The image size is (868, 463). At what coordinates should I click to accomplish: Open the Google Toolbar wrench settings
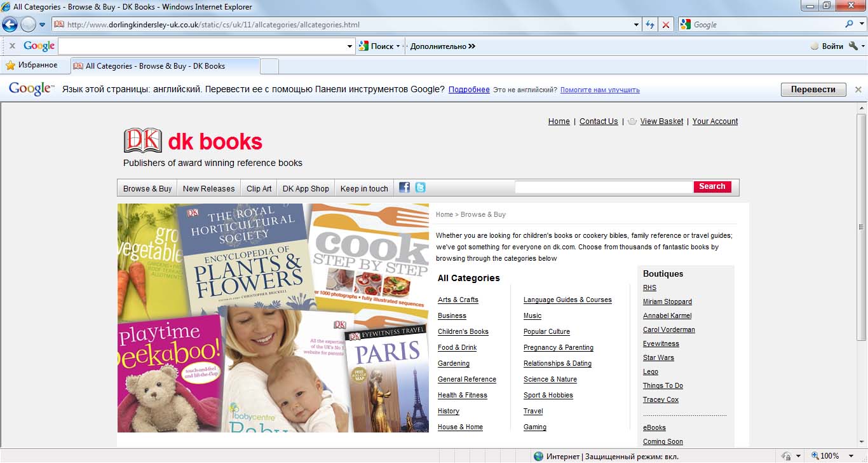853,46
